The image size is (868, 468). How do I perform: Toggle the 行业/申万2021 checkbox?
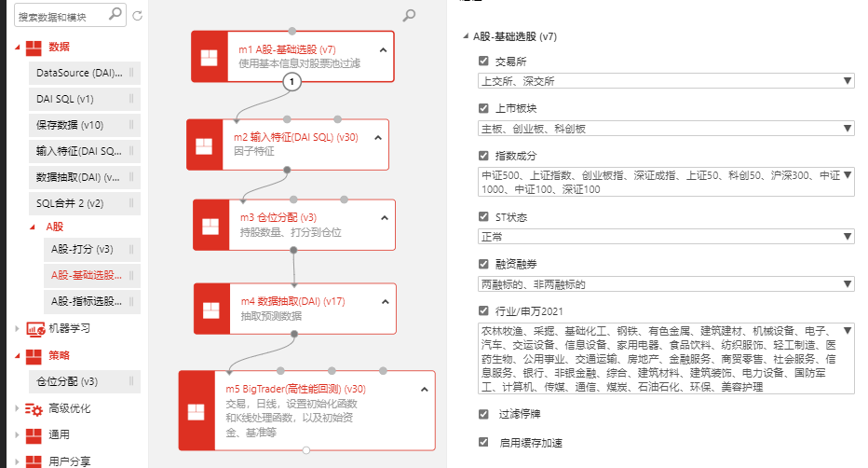[483, 311]
